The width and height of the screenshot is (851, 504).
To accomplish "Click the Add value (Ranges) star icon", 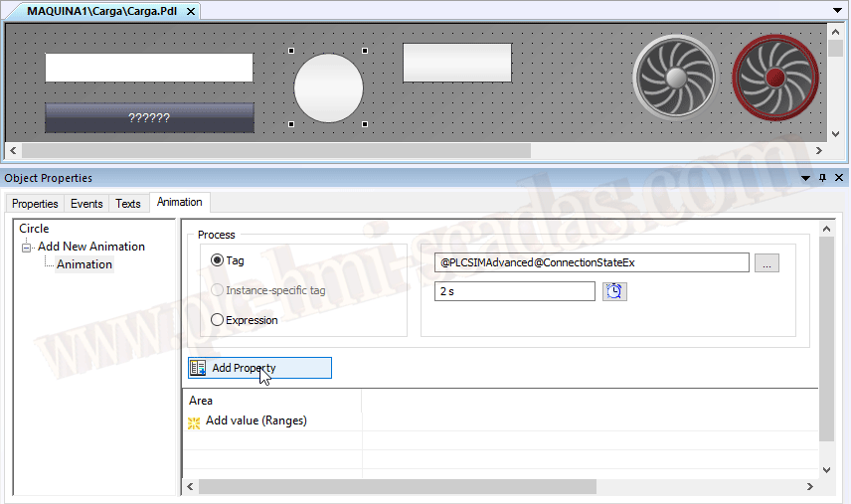I will 195,421.
